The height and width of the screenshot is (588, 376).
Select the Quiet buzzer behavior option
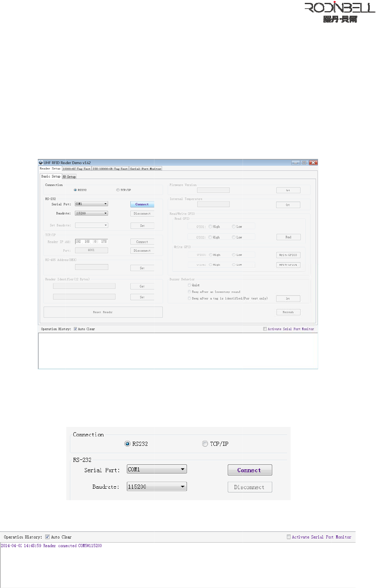click(x=189, y=285)
